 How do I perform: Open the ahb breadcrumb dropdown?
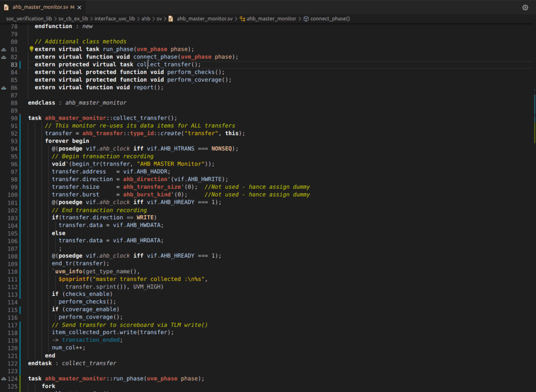tap(145, 18)
